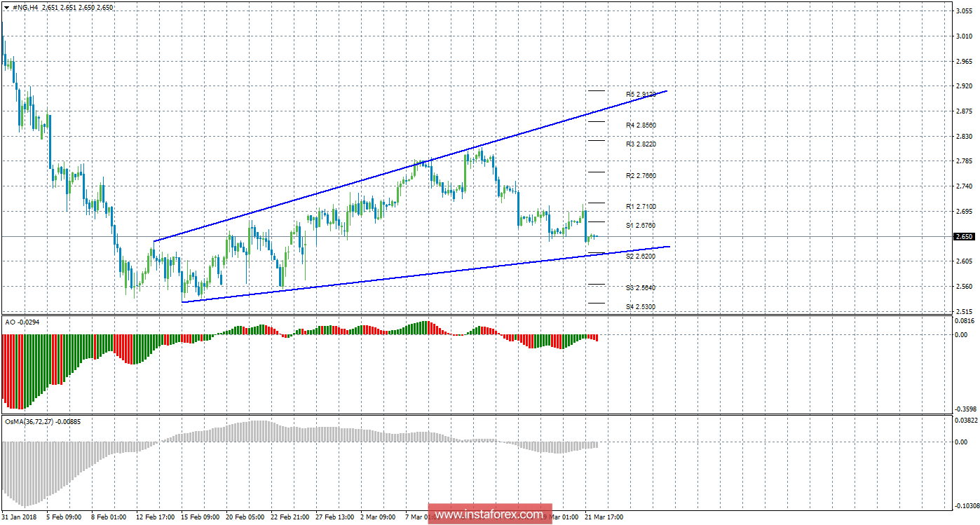Click the 2.740 price axis value
Viewport: 980px width, 525px height.
coord(964,186)
